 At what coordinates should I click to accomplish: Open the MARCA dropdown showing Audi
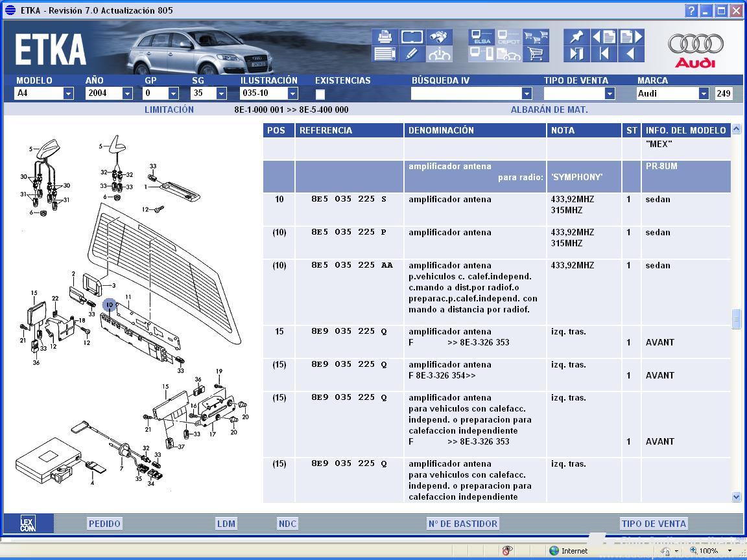point(704,93)
